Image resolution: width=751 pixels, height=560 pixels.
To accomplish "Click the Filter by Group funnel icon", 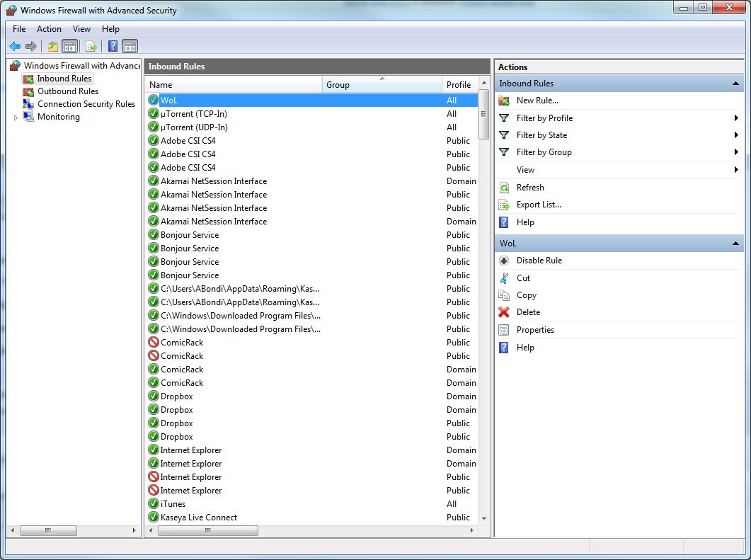I will coord(504,152).
